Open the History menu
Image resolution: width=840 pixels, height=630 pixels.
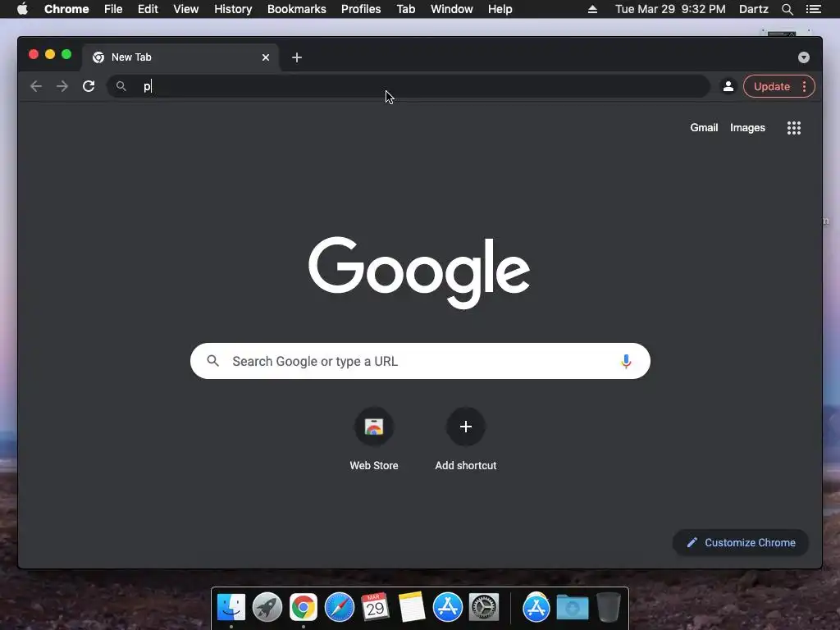(x=233, y=9)
